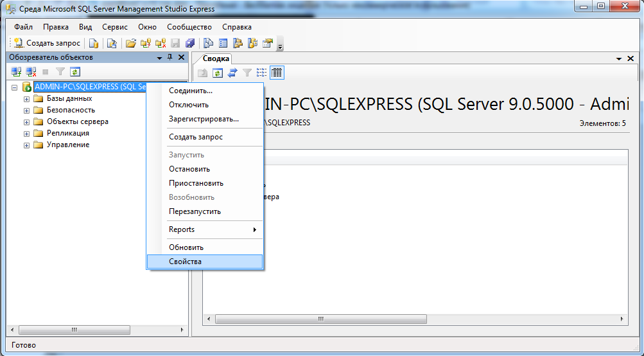Choose Обновить in context menu
Image resolution: width=644 pixels, height=356 pixels.
pos(205,247)
